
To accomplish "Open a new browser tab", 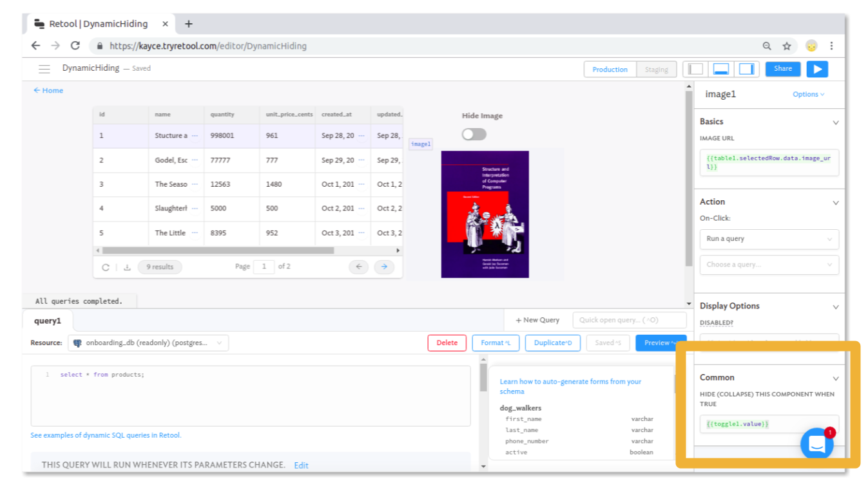I will tap(188, 24).
